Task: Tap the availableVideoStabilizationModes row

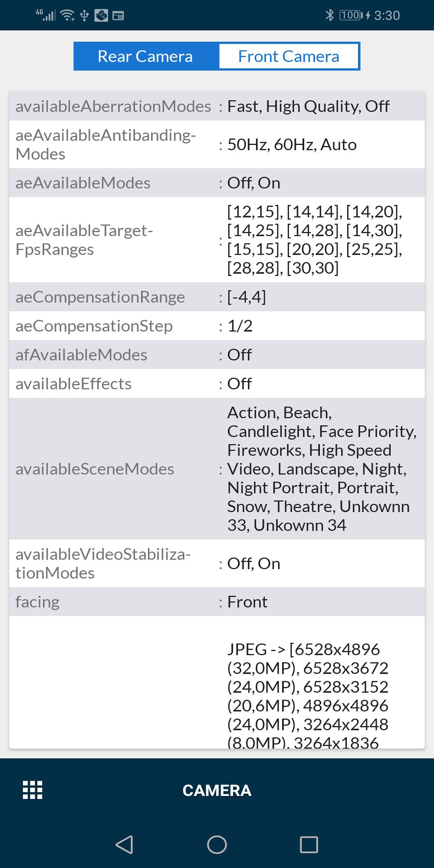Action: 217,563
